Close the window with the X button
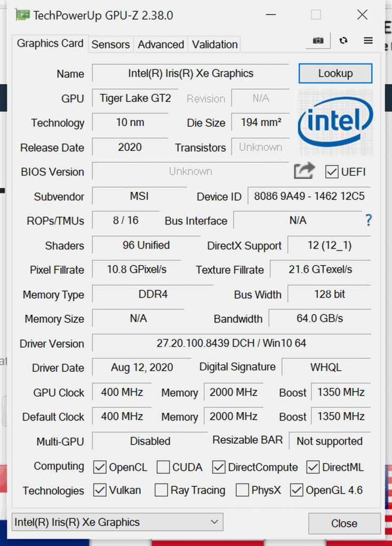392x546 pixels. pyautogui.click(x=362, y=15)
